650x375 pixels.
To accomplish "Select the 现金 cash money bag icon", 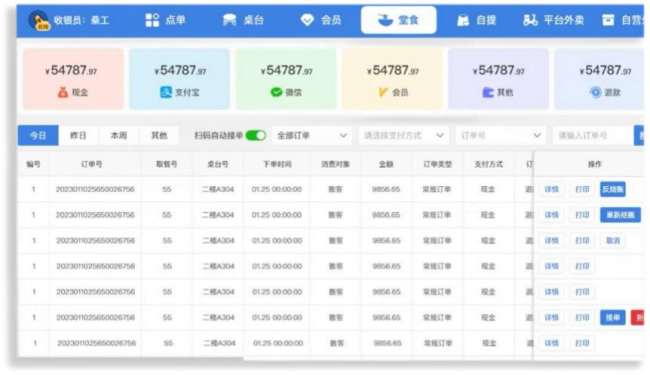I will pyautogui.click(x=63, y=92).
